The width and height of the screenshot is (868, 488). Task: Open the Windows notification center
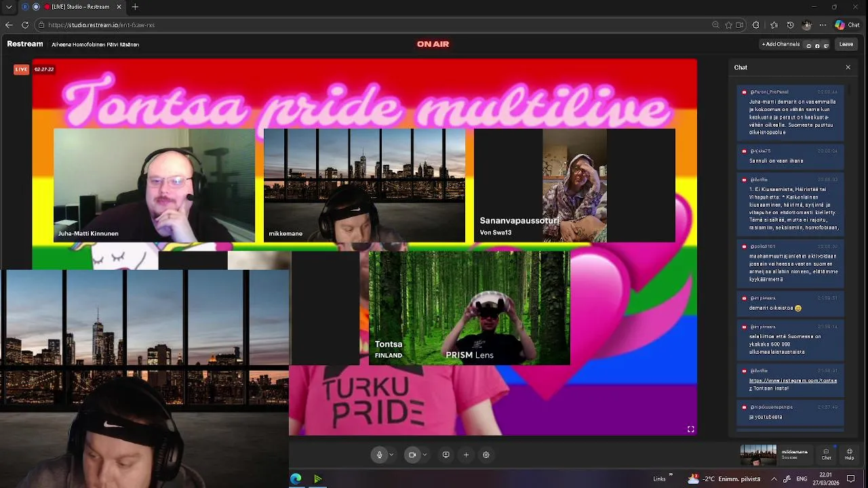[850, 479]
